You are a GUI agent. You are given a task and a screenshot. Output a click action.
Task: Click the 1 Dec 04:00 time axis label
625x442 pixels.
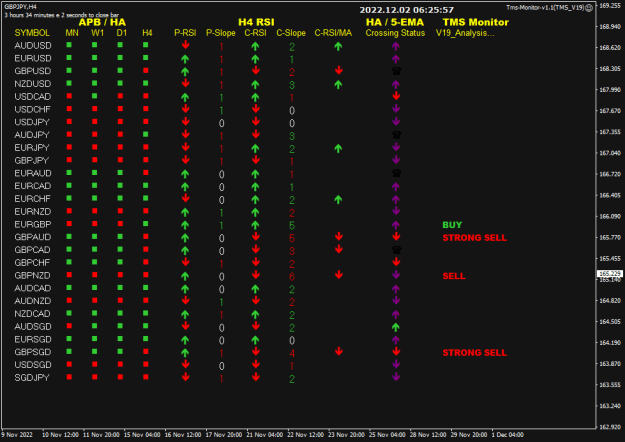point(508,435)
